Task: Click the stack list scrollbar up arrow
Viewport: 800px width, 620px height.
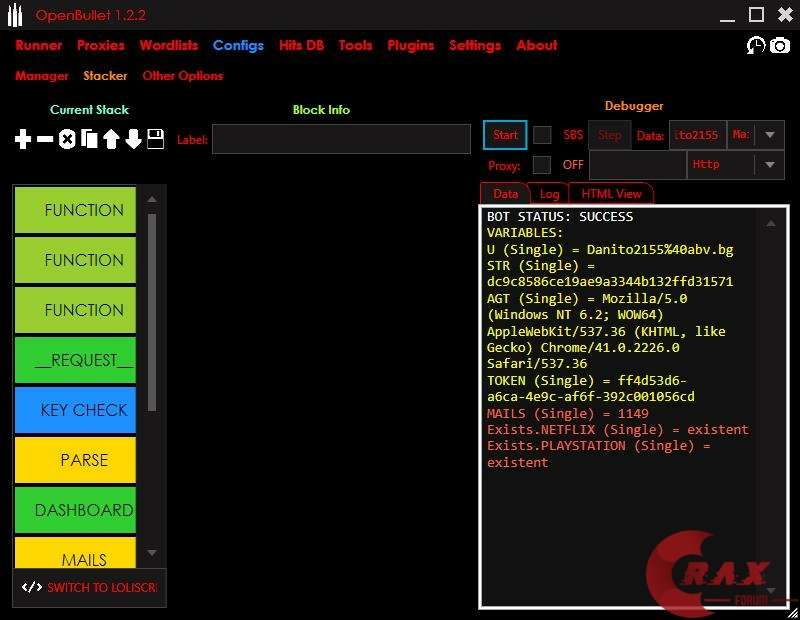Action: click(x=152, y=199)
